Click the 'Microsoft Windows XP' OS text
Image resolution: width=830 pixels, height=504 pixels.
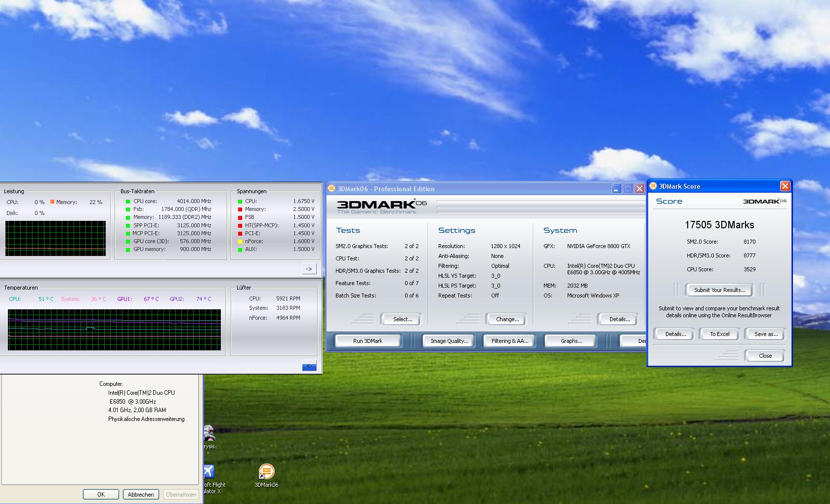593,295
